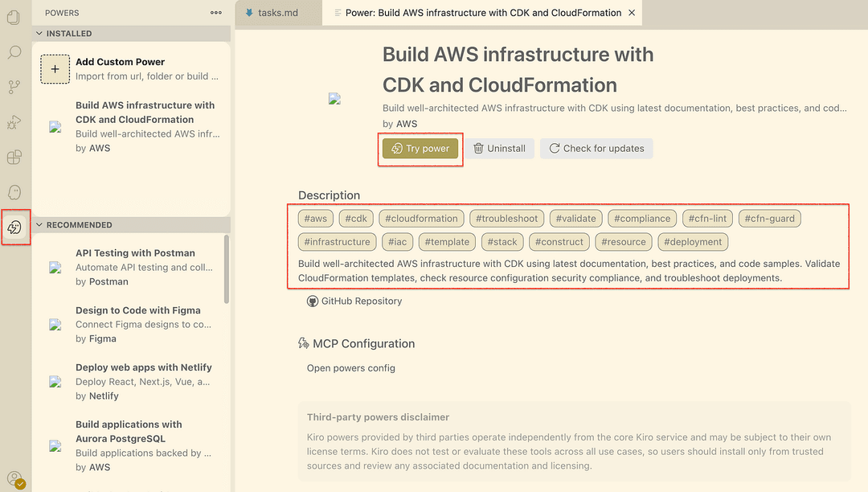Click Check for updates button
This screenshot has height=492, width=868.
pyautogui.click(x=596, y=148)
